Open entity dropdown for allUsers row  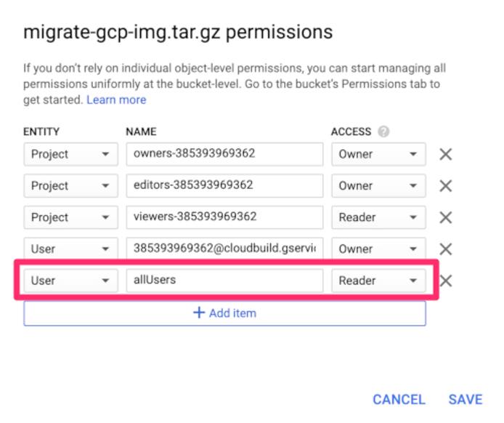[x=70, y=281]
